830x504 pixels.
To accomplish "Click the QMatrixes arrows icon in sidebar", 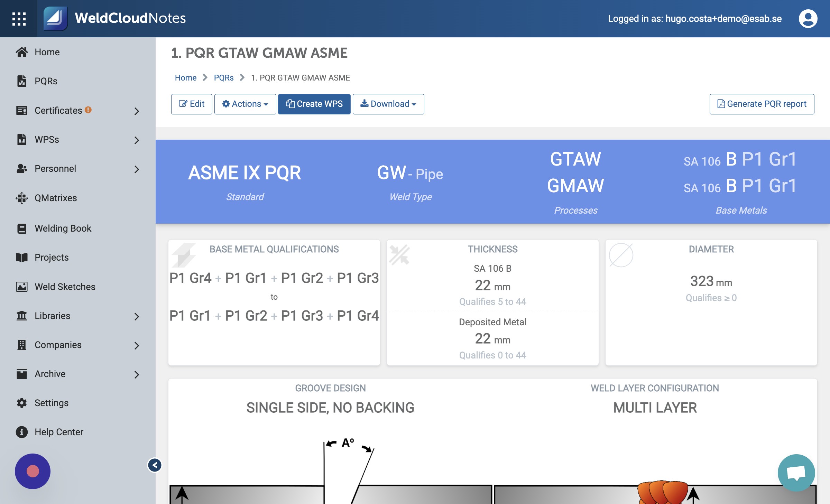I will tap(21, 198).
